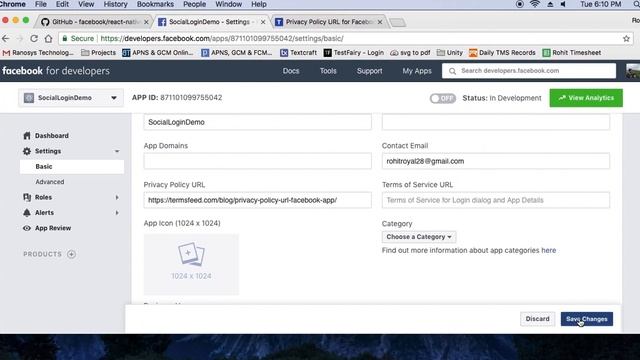This screenshot has height=360, width=640.
Task: Click the browser forward arrow
Action: coord(20,38)
